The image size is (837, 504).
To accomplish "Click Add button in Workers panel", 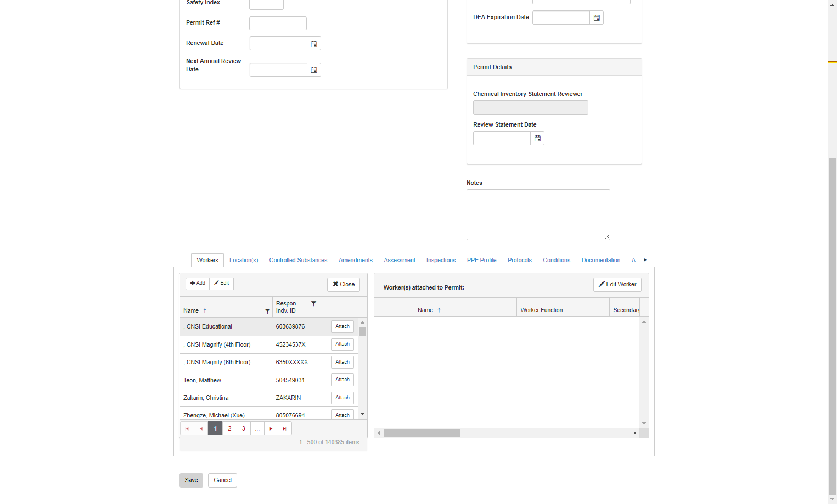I will [x=198, y=284].
